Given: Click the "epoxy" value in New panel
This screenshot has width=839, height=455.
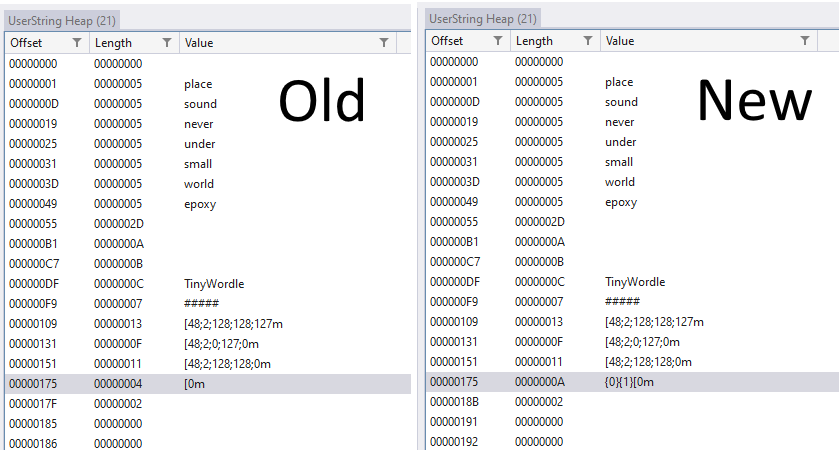Looking at the screenshot, I should 620,202.
